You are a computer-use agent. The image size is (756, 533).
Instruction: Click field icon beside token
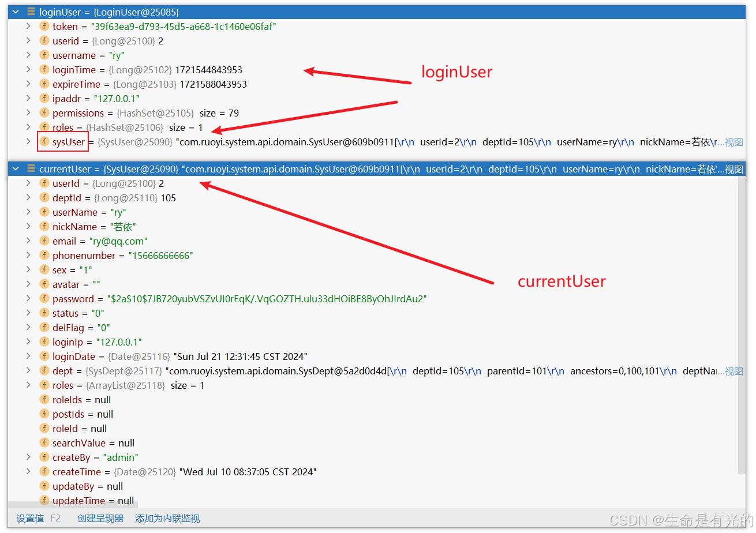(x=44, y=26)
